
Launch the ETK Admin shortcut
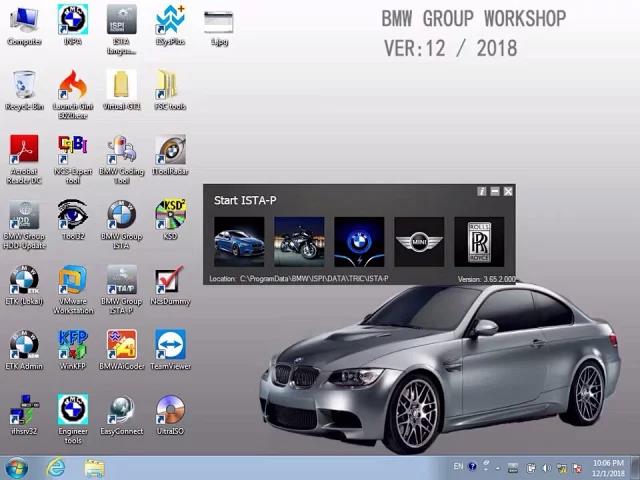[24, 350]
